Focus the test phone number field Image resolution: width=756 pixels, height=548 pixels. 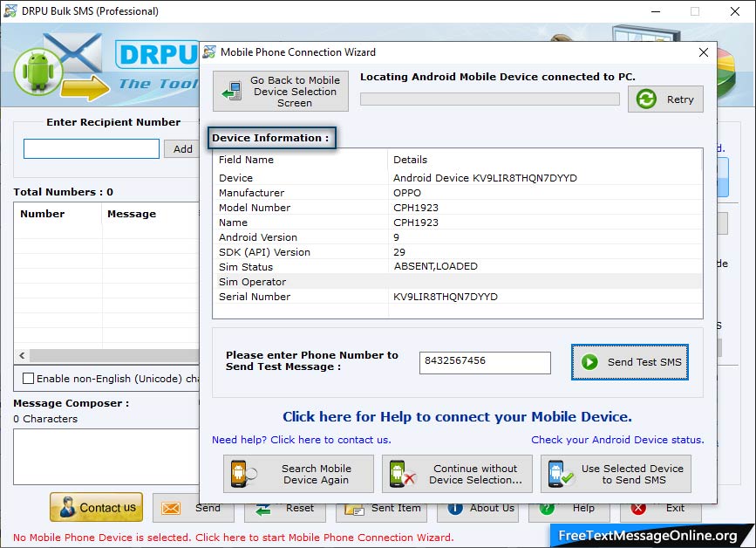(485, 362)
